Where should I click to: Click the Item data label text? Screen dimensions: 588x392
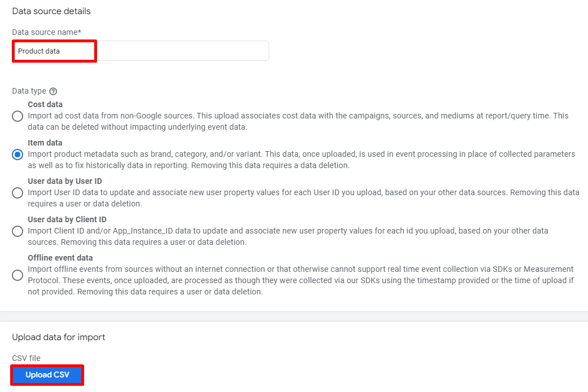tap(44, 143)
